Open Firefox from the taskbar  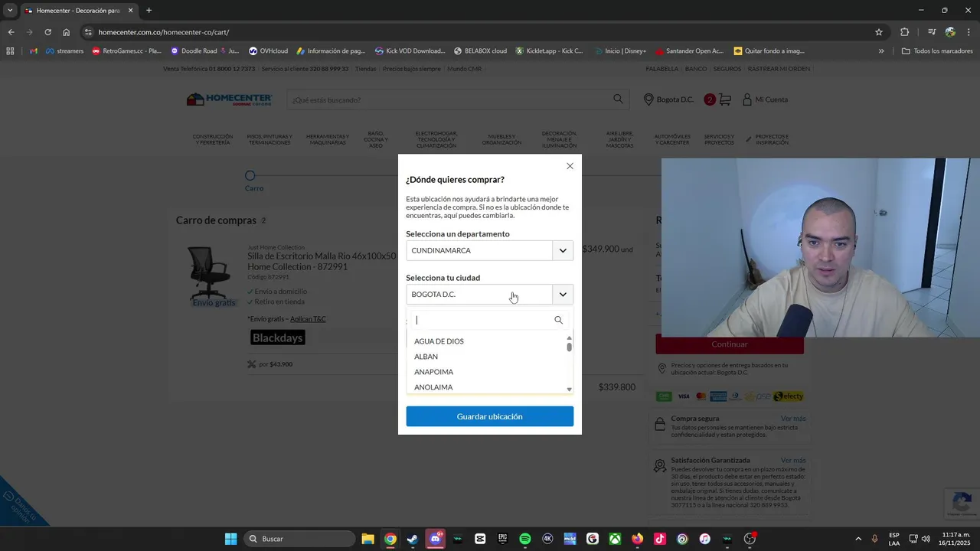point(638,539)
